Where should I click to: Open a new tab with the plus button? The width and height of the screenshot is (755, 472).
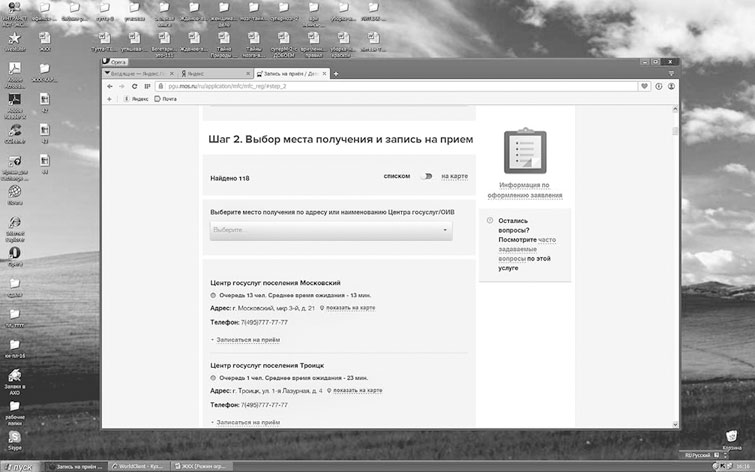(x=336, y=73)
